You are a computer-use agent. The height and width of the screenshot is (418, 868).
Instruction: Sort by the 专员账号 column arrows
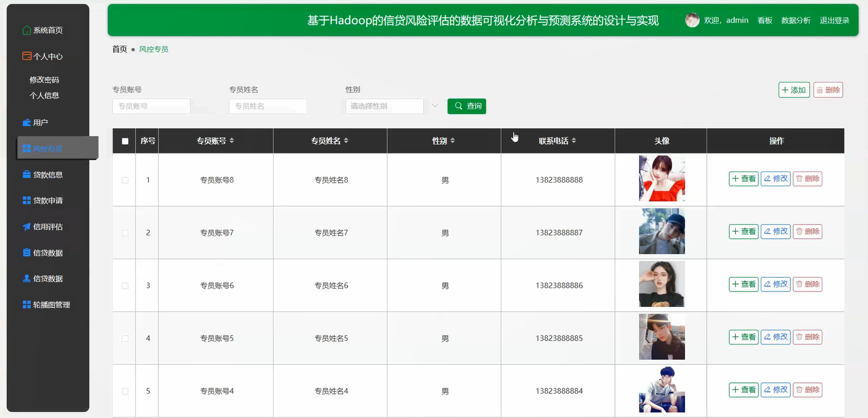coord(232,141)
